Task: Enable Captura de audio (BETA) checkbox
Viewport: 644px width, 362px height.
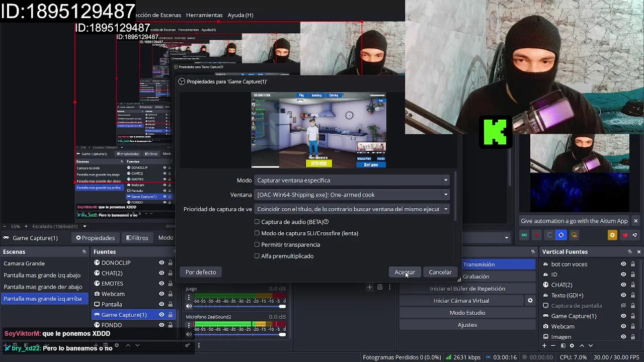Action: point(257,222)
